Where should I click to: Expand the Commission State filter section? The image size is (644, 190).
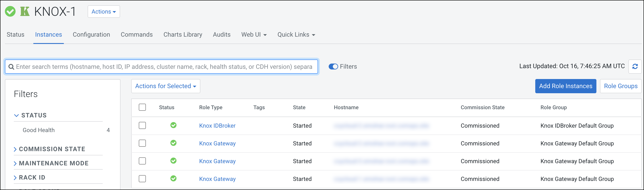52,149
